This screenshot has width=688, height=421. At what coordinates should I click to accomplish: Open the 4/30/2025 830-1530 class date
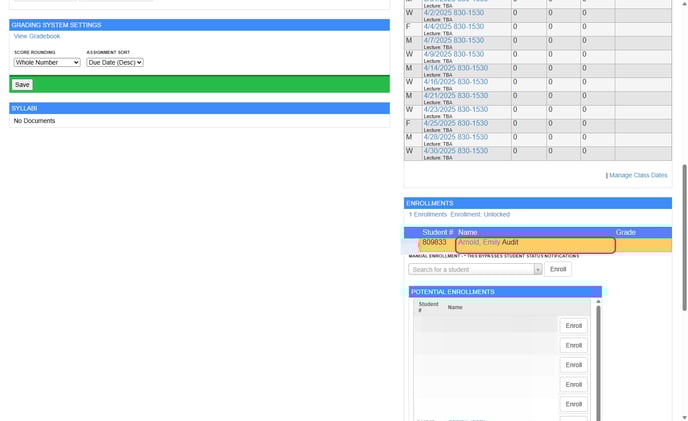(455, 151)
